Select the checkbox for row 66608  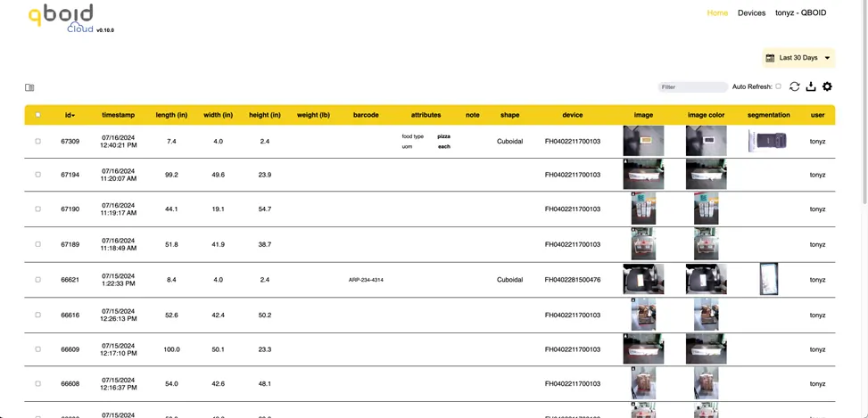click(37, 383)
